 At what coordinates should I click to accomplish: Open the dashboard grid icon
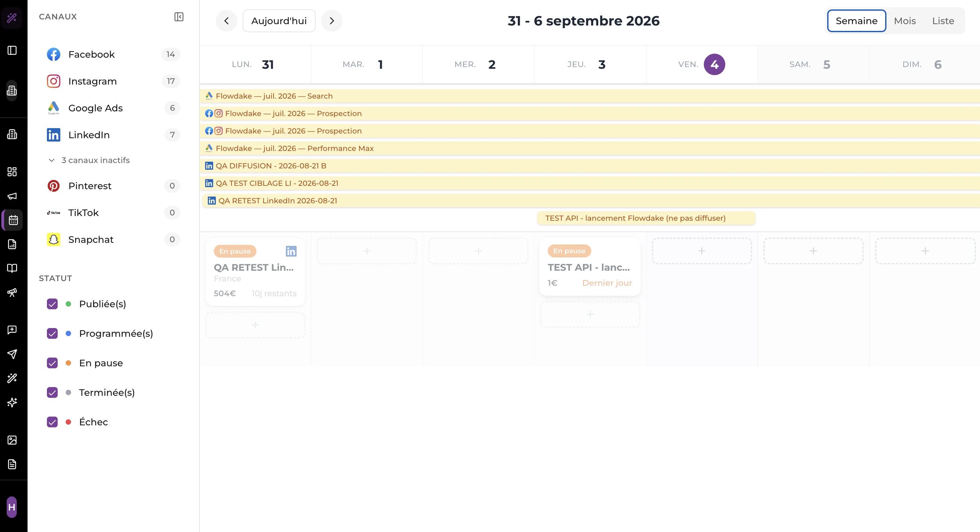point(12,172)
